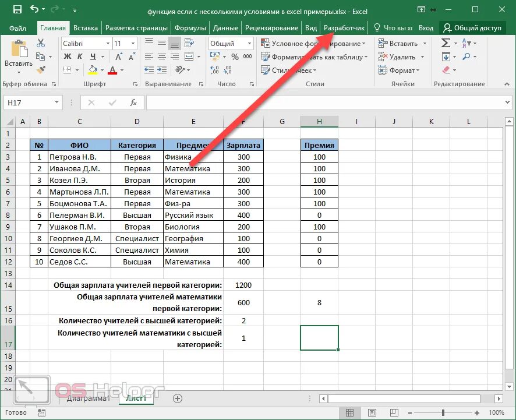
Task: Click 'Общий доступ' share button
Action: coord(472,28)
